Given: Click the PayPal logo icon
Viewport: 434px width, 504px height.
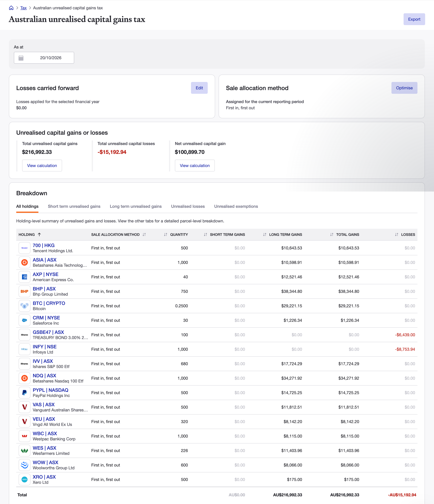Looking at the screenshot, I should click(x=25, y=393).
